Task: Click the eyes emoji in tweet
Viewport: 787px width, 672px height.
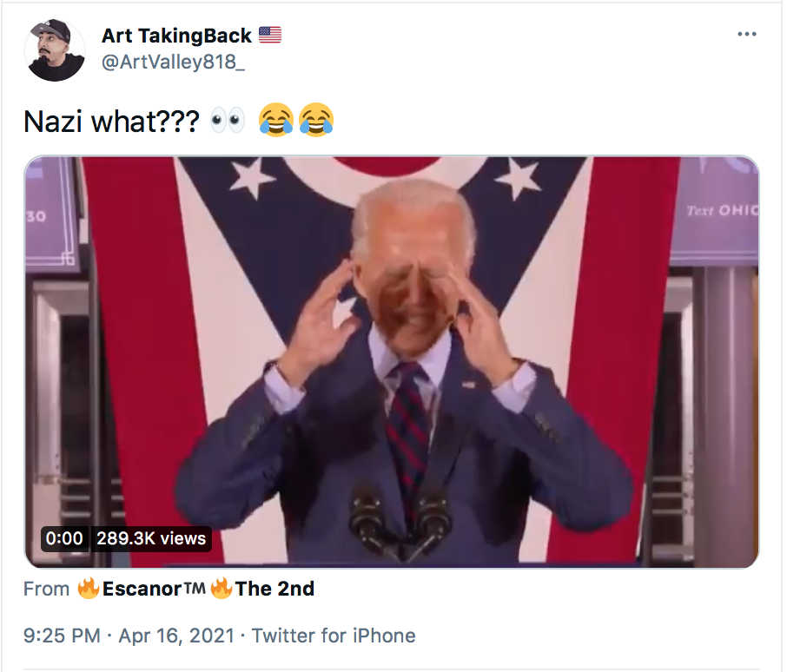Action: point(228,121)
